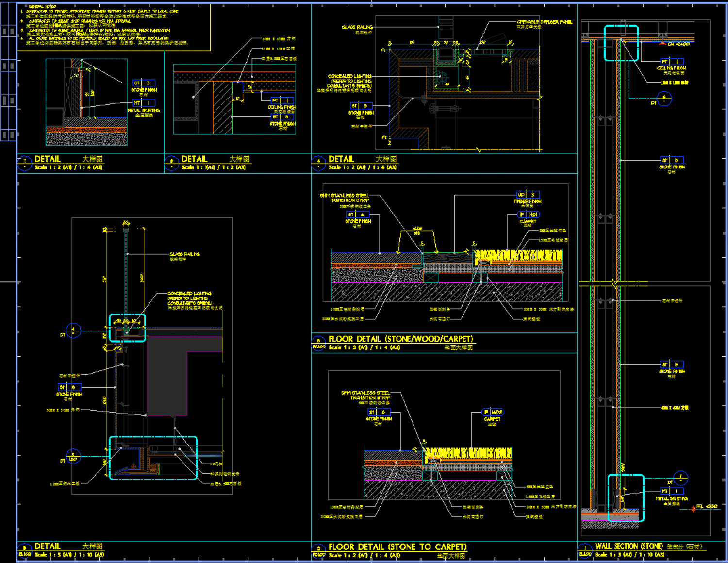Click the detail bubble beside FLOOR DETAIL (STONE TO CARPET)

318,550
